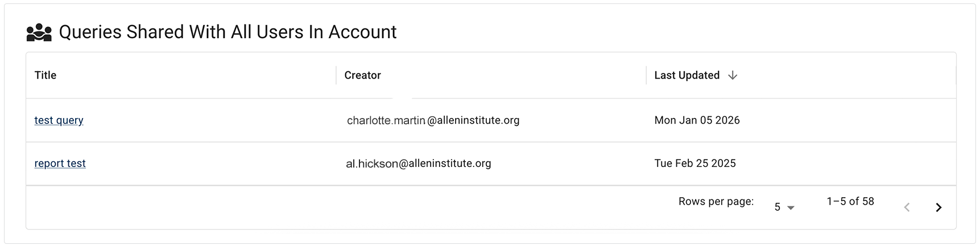Image resolution: width=980 pixels, height=249 pixels.
Task: Select the Mon Jan 05 2026 date cell
Action: [x=697, y=120]
